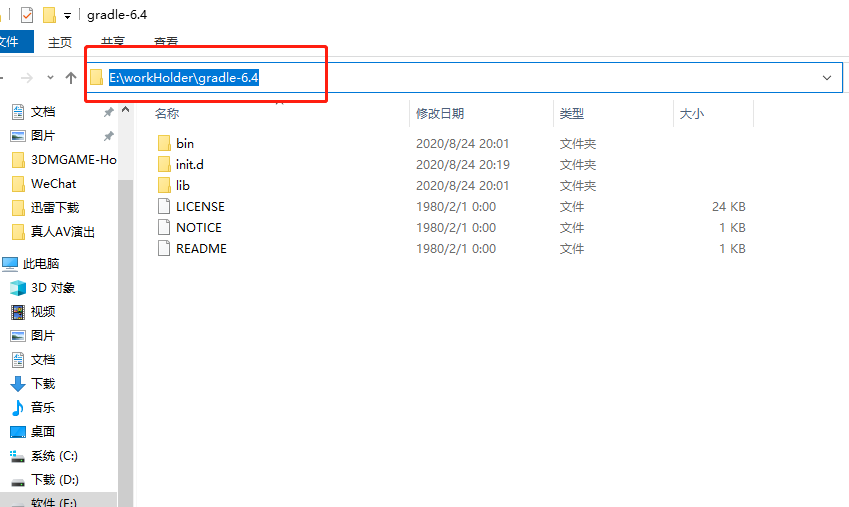
Task: Switch to the 主页 ribbon tab
Action: pyautogui.click(x=60, y=42)
